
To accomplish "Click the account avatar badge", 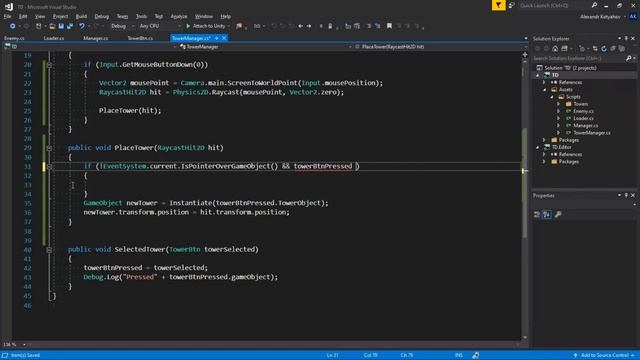I will [x=633, y=16].
